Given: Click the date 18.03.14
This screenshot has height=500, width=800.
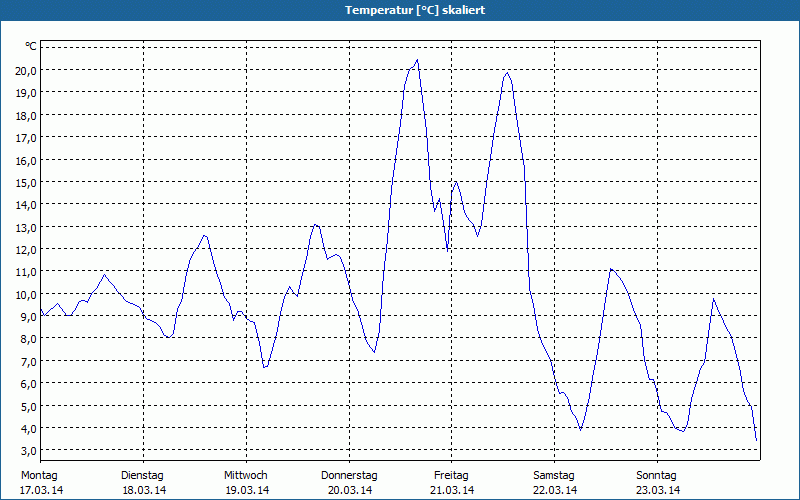Looking at the screenshot, I should (144, 490).
